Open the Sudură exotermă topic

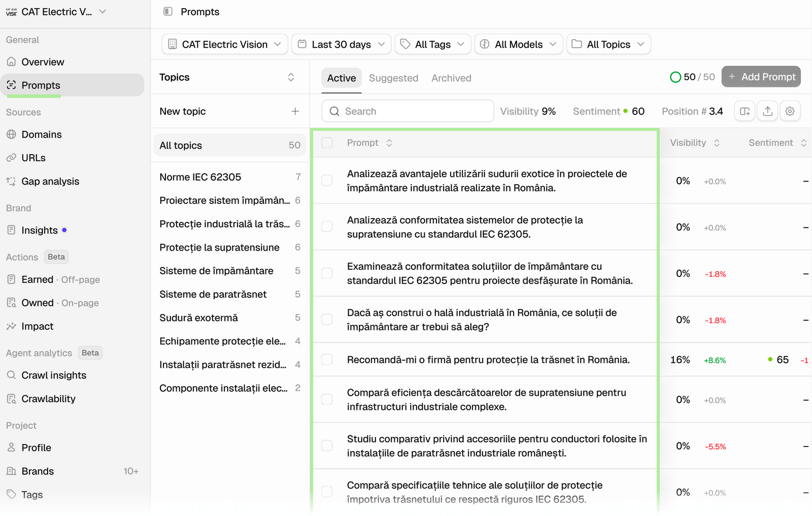tap(230, 318)
